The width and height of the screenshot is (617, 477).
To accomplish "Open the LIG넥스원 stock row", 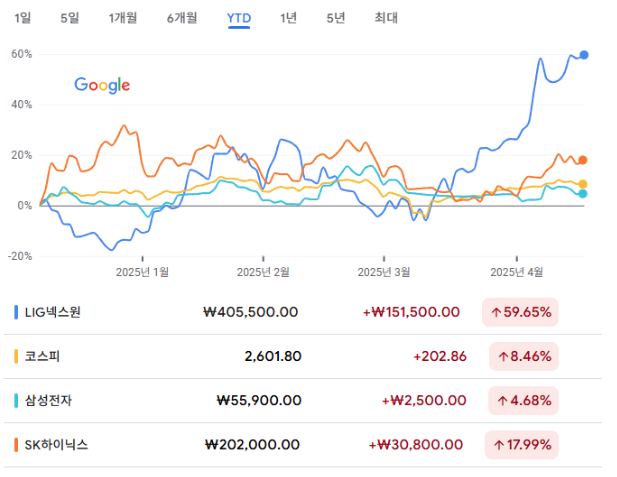I will [303, 312].
